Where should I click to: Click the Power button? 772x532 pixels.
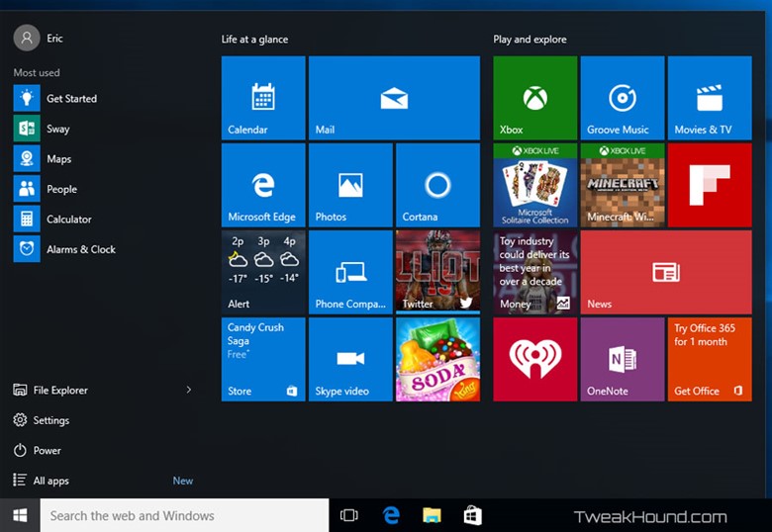(38, 450)
